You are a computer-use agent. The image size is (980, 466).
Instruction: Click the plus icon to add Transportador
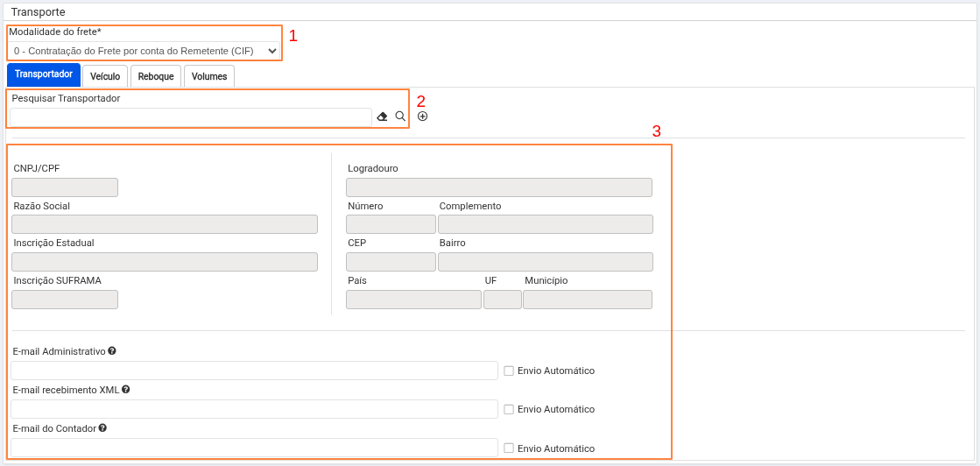click(422, 116)
